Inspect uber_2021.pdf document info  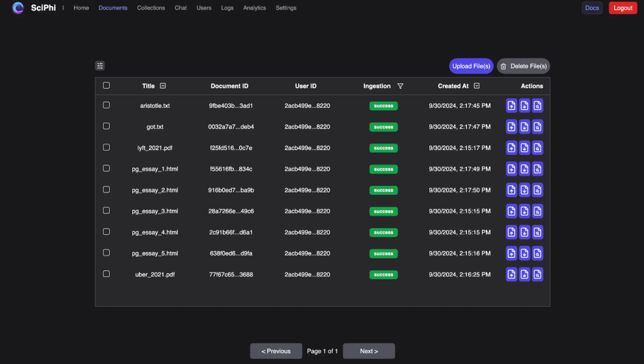click(538, 275)
